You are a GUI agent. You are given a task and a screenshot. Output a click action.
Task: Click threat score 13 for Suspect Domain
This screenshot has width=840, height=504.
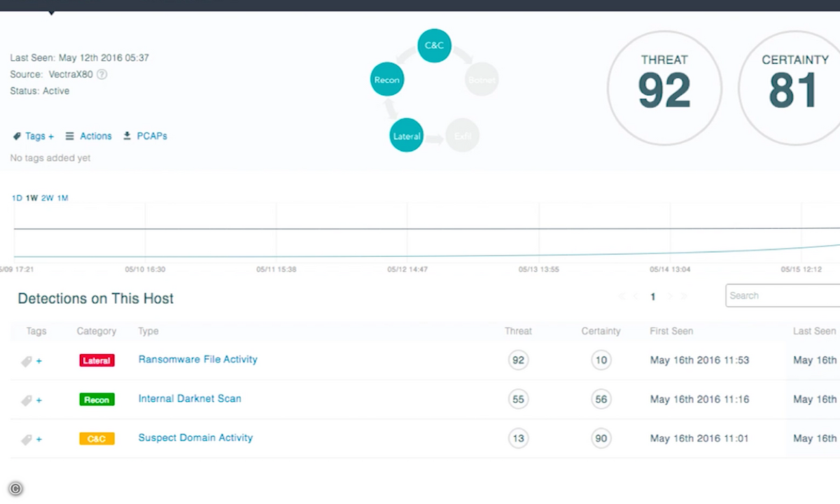[518, 439]
